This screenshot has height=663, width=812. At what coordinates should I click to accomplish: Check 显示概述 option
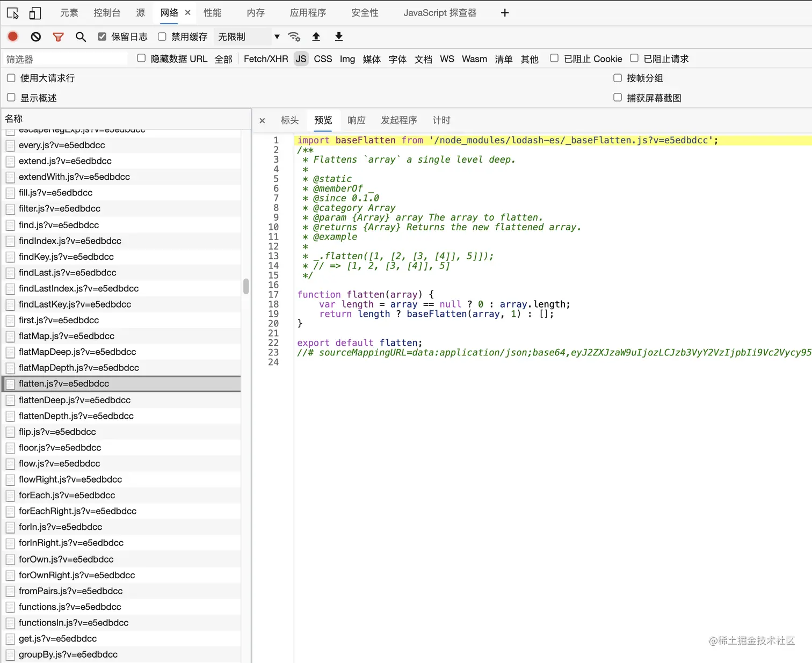[x=11, y=97]
